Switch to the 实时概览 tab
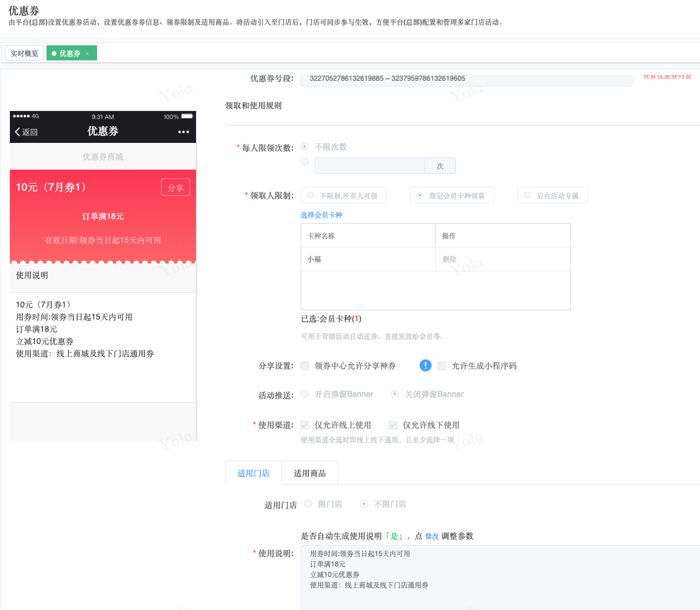Image resolution: width=700 pixels, height=610 pixels. pos(24,53)
